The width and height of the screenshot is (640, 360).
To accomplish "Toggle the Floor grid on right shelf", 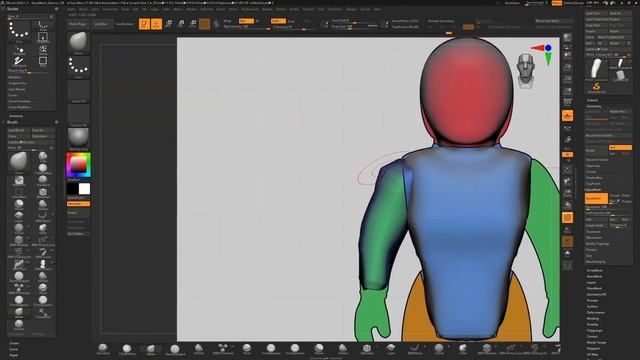I will pyautogui.click(x=567, y=116).
